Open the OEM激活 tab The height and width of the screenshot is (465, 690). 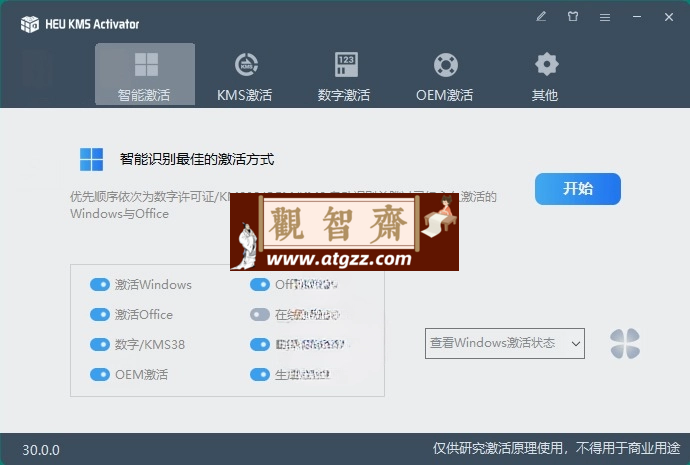click(445, 77)
